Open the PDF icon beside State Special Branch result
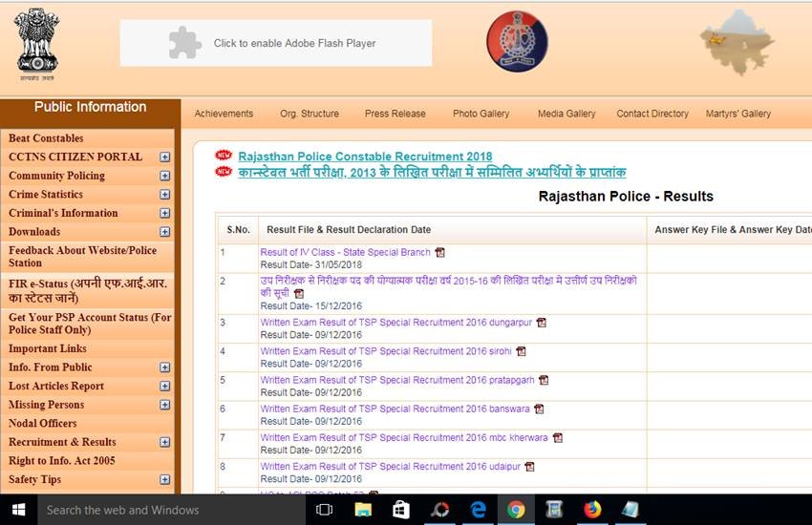This screenshot has height=525, width=812. click(x=439, y=253)
